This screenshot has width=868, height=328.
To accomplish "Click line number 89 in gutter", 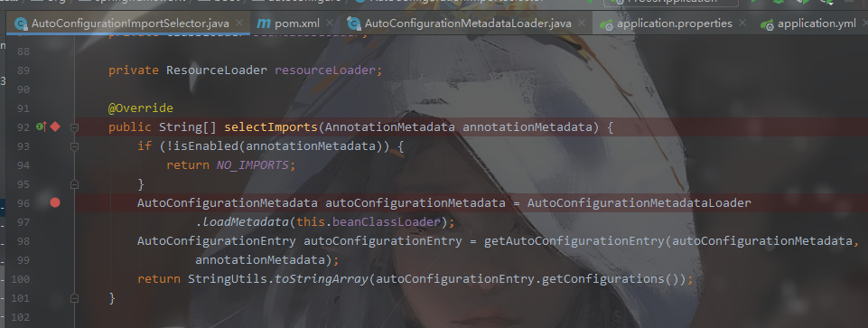I will click(23, 70).
